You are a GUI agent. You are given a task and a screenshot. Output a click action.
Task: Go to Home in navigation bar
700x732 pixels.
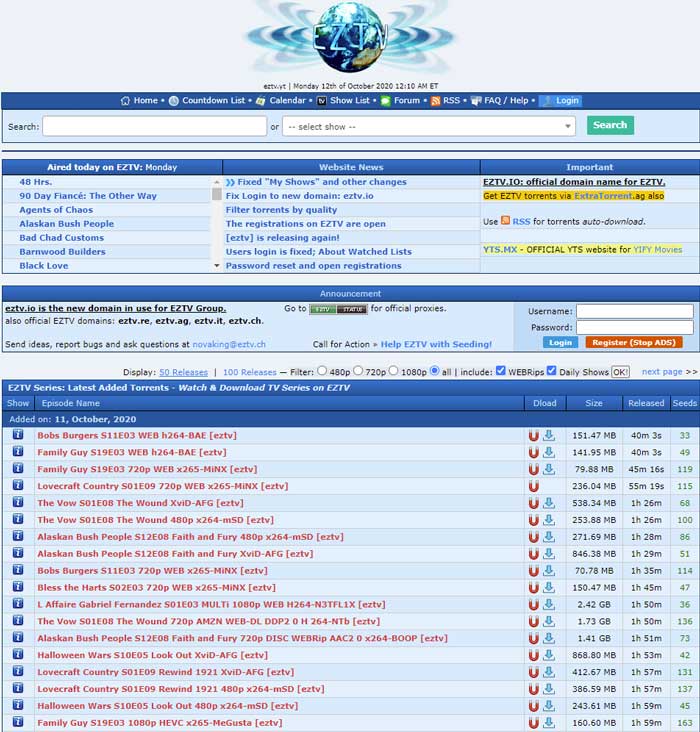[x=146, y=101]
